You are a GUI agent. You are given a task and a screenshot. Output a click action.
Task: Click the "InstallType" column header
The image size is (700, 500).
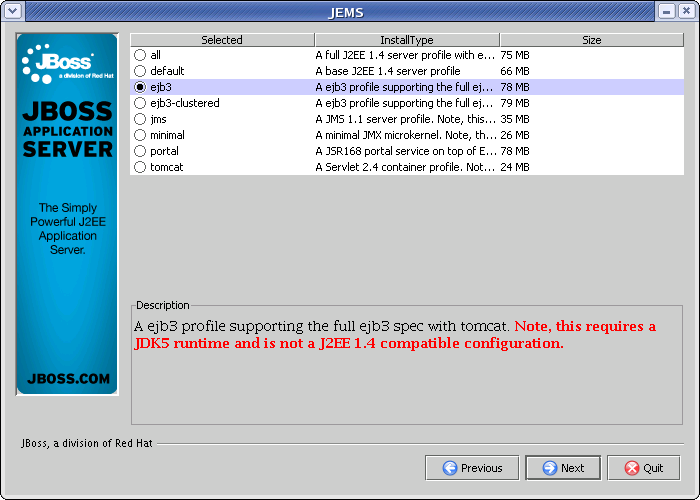click(x=407, y=40)
